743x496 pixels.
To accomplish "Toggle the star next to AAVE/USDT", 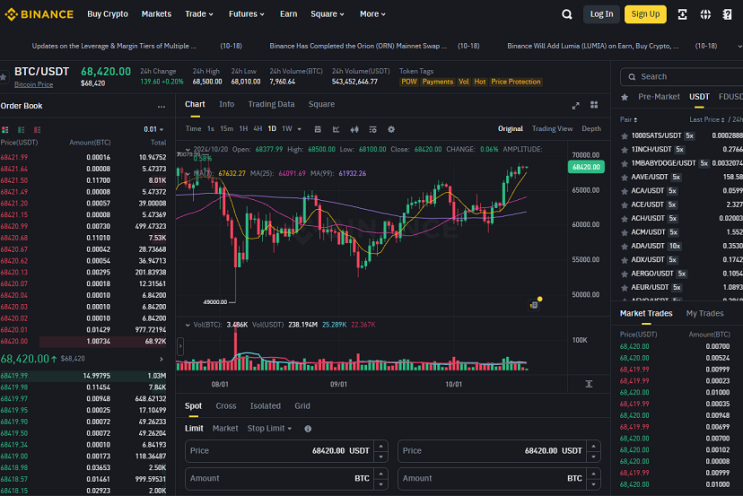I will pyautogui.click(x=625, y=177).
